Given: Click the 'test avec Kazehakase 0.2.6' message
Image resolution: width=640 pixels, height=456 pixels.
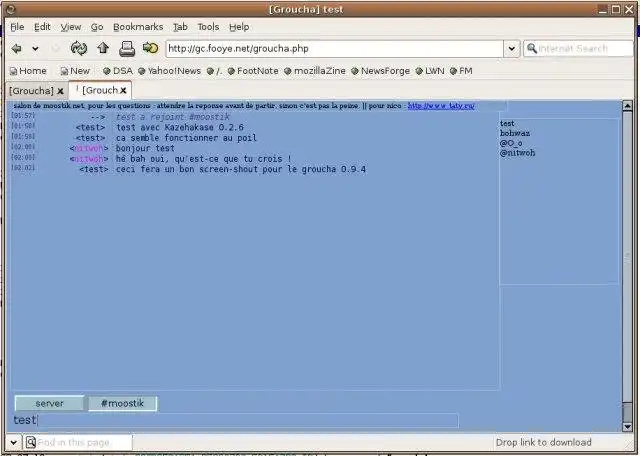Looking at the screenshot, I should (x=180, y=127).
